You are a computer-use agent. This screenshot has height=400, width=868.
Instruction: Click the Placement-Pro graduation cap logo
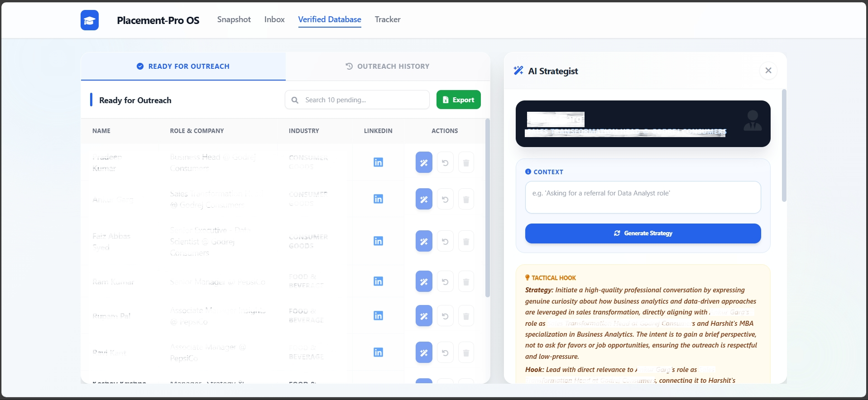point(90,20)
